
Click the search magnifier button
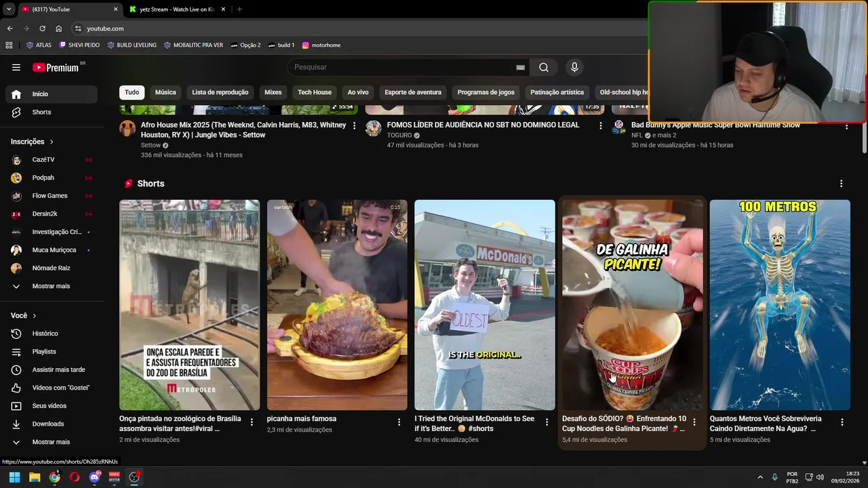tap(544, 67)
